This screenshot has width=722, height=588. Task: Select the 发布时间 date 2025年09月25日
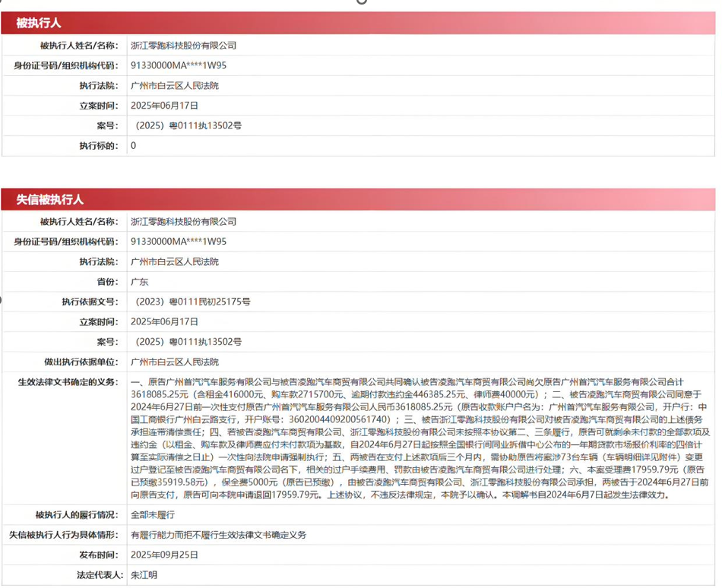click(x=164, y=555)
